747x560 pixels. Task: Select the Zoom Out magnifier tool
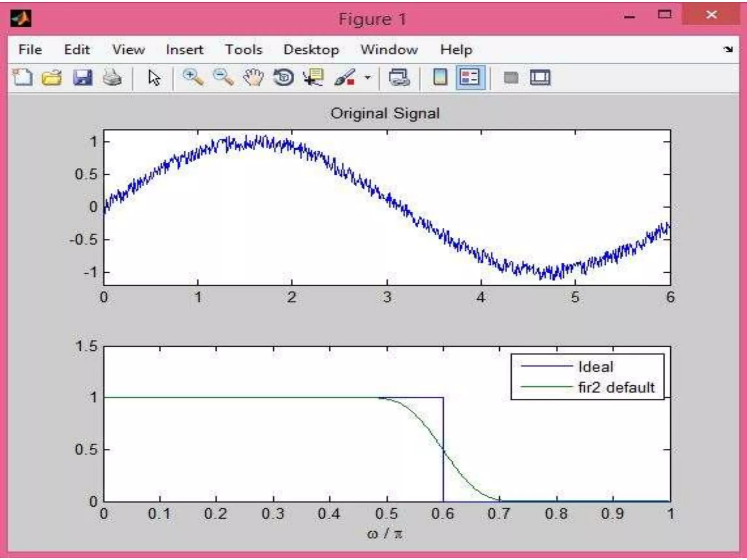pyautogui.click(x=223, y=78)
